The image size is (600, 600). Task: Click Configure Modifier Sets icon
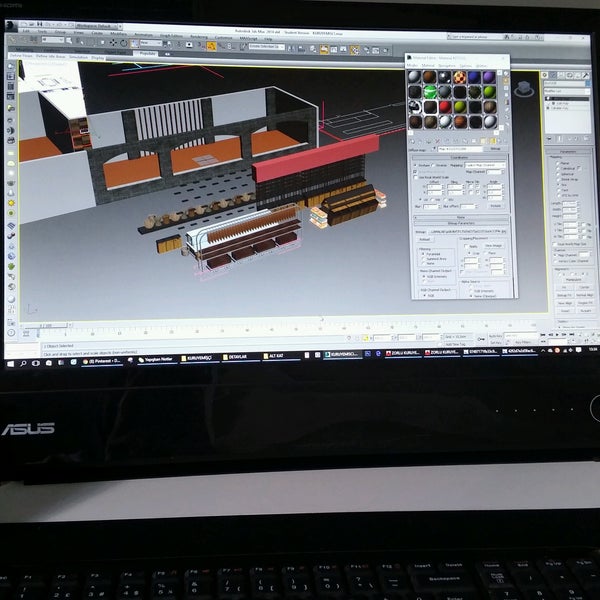[x=586, y=138]
